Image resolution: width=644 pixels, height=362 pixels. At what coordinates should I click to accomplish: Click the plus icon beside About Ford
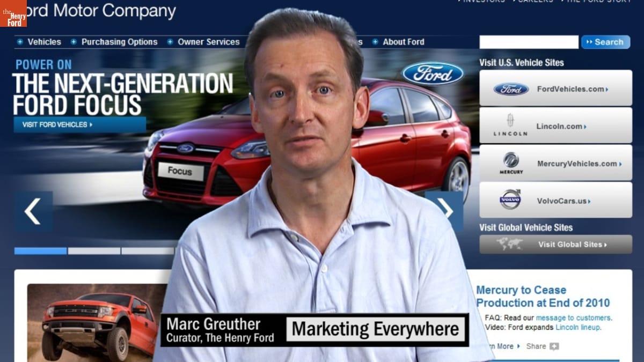[x=375, y=42]
